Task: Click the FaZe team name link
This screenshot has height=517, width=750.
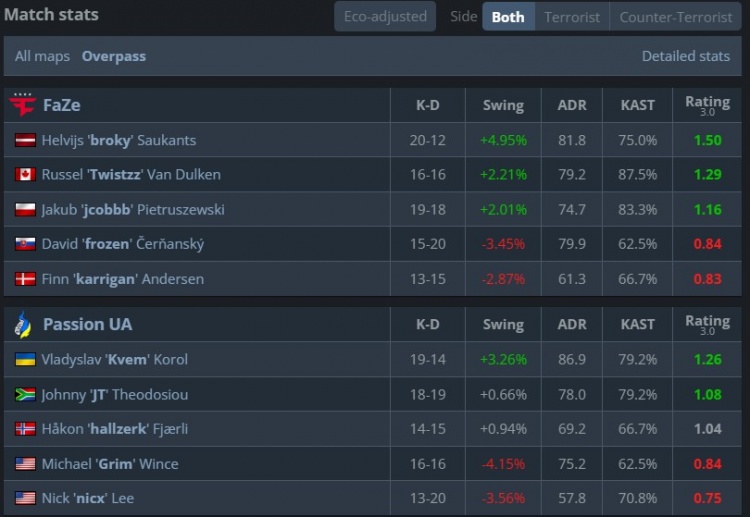Action: (62, 105)
